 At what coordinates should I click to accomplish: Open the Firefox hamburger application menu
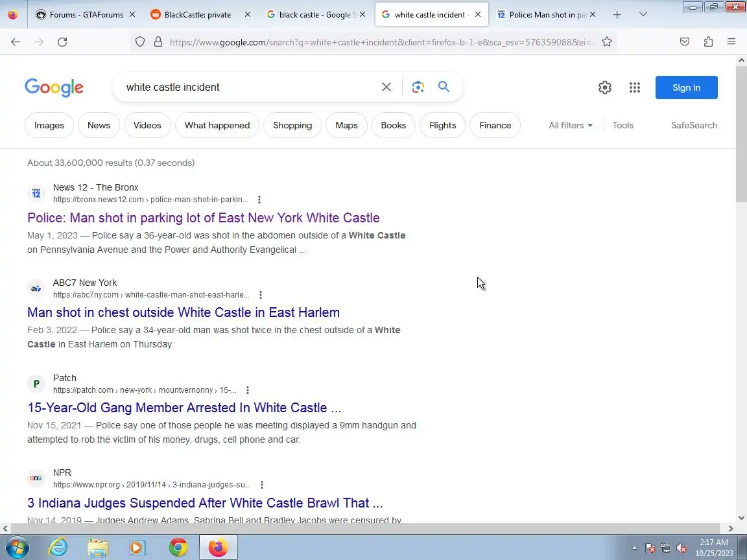[731, 42]
